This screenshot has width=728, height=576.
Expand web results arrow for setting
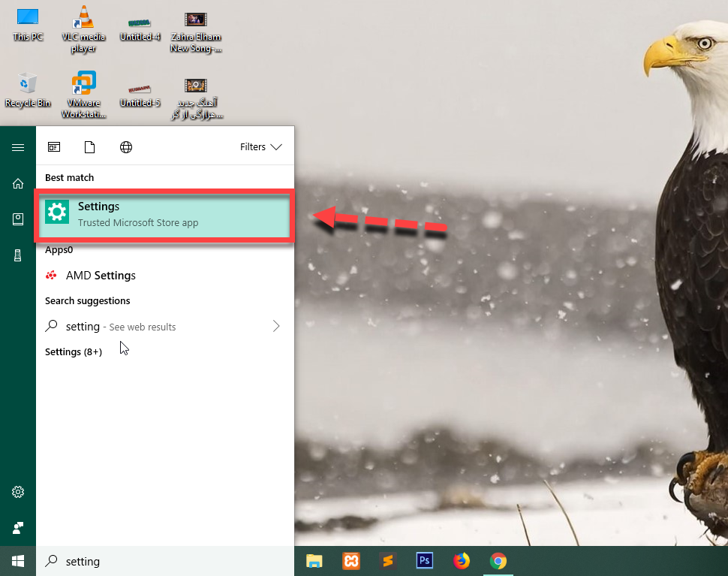tap(276, 327)
